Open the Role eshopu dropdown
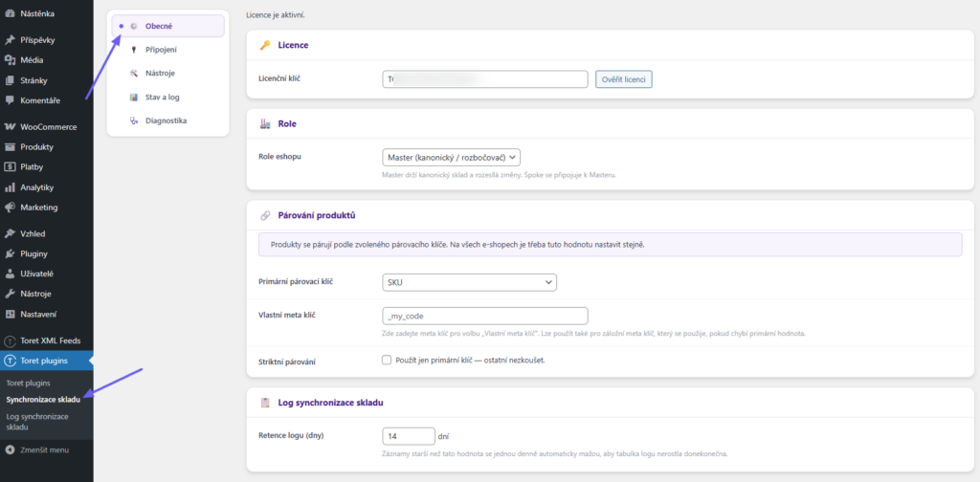The height and width of the screenshot is (482, 980). 452,157
